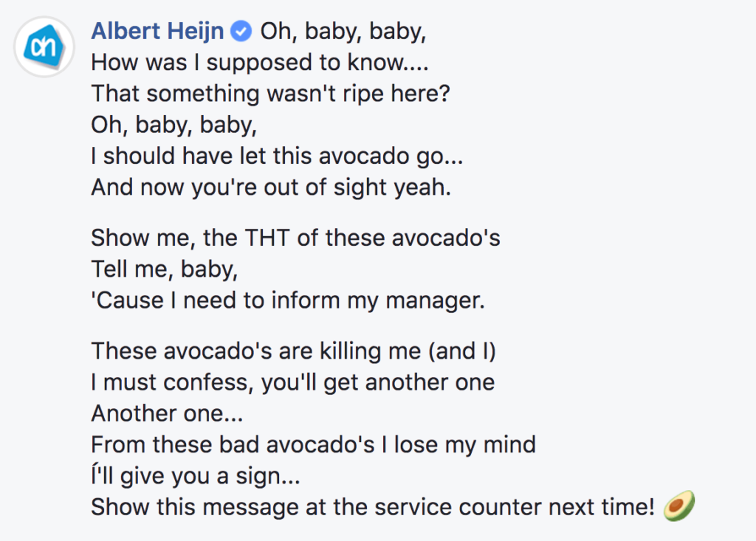The image size is (756, 541).
Task: Click the second 'Oh, baby, baby,' line
Action: [174, 125]
